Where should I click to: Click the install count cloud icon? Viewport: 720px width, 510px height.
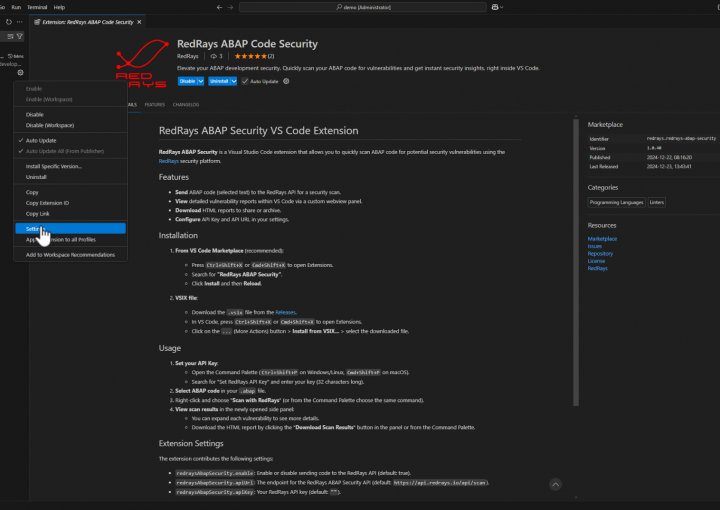coord(214,56)
